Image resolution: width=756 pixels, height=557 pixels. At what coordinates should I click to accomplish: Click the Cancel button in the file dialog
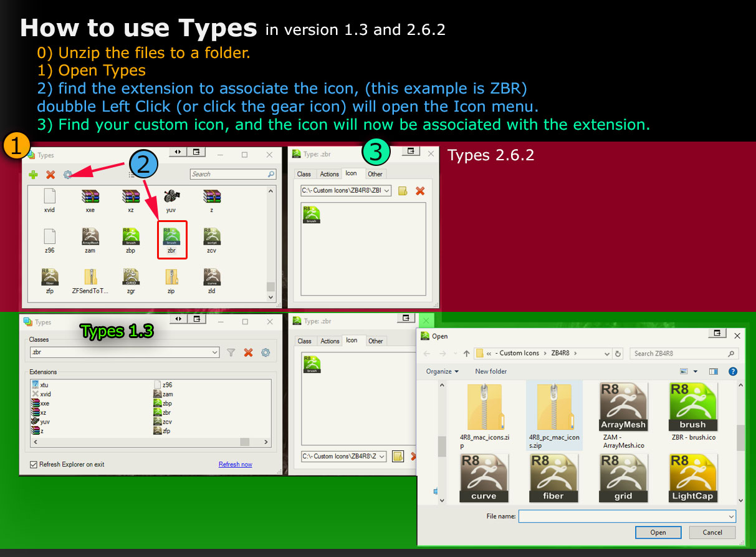(x=712, y=533)
